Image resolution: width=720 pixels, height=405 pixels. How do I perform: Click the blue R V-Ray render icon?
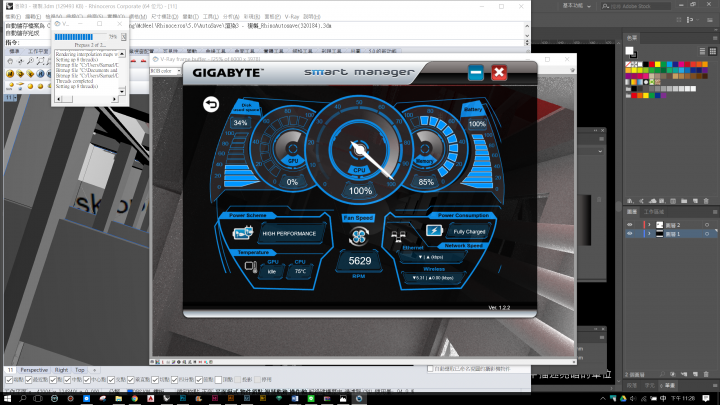click(40, 73)
